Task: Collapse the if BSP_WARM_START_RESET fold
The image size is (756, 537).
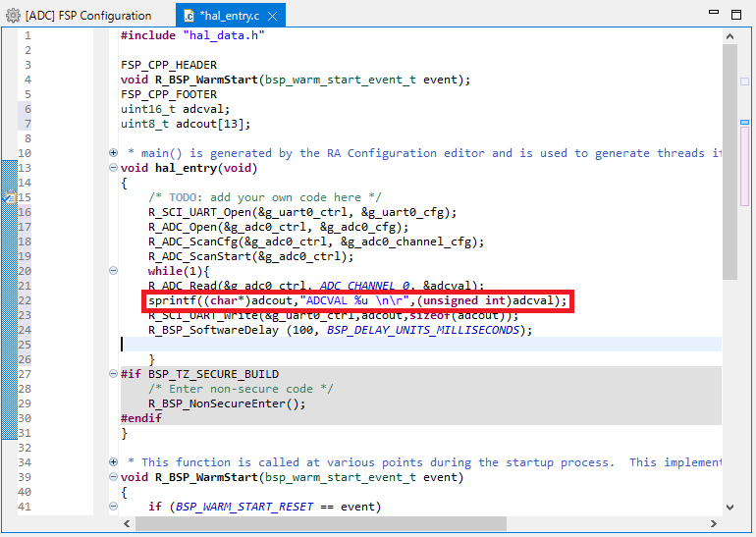Action: 113,507
